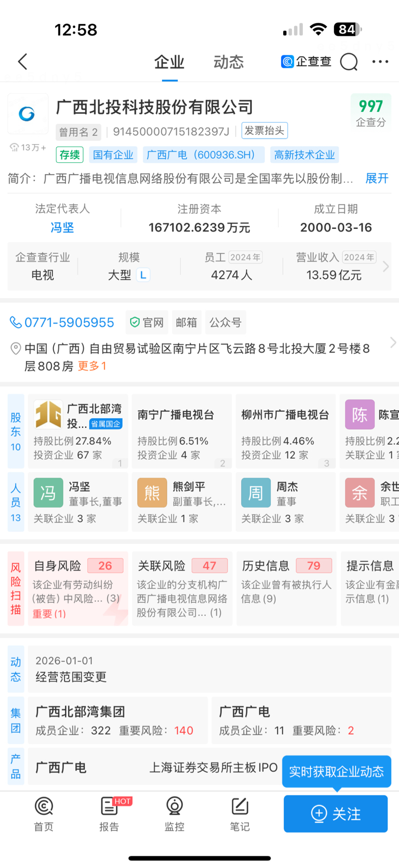Open 报告 report icon
Image resolution: width=399 pixels, height=868 pixels.
click(110, 814)
